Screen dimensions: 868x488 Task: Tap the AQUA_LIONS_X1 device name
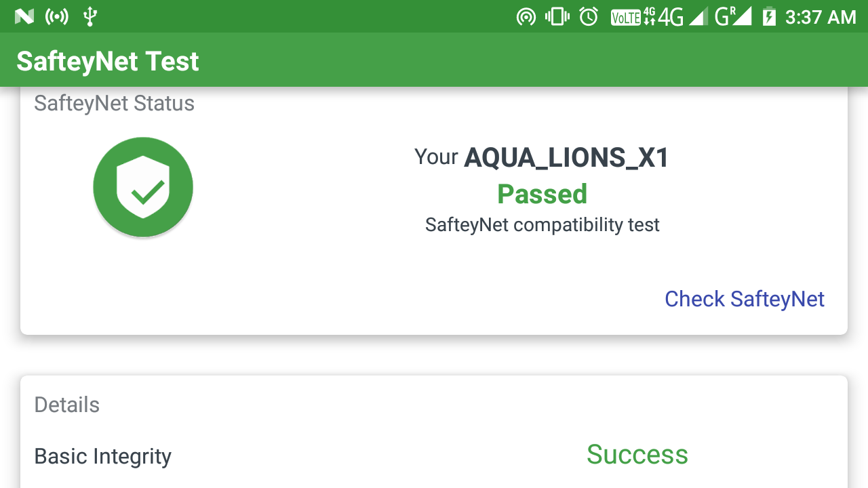tap(566, 158)
